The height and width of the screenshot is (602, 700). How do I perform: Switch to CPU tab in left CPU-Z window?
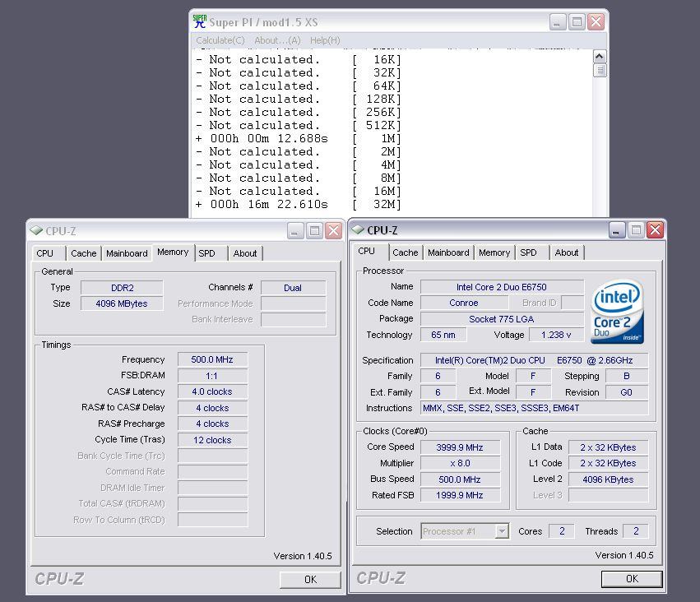pos(49,253)
